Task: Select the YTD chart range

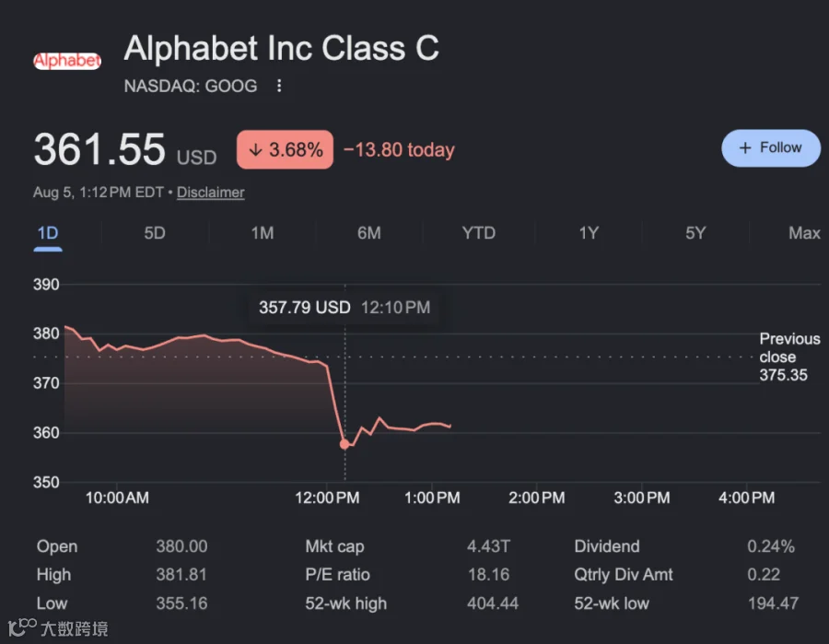Action: pyautogui.click(x=478, y=233)
